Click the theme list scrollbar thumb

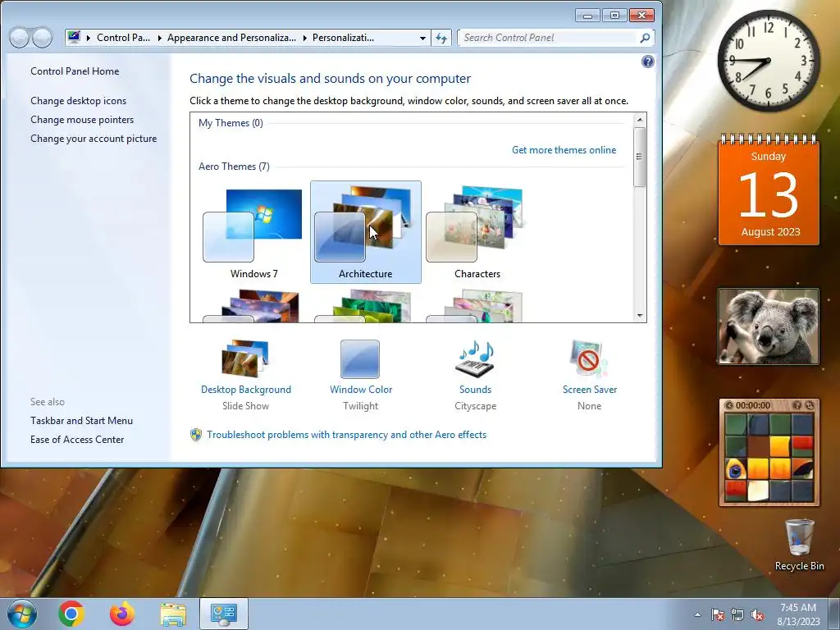[639, 157]
